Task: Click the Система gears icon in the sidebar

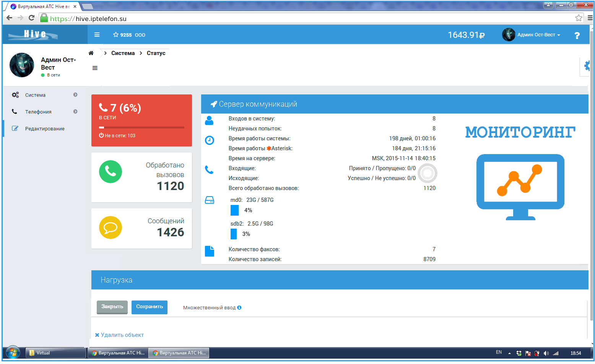Action: coord(15,95)
